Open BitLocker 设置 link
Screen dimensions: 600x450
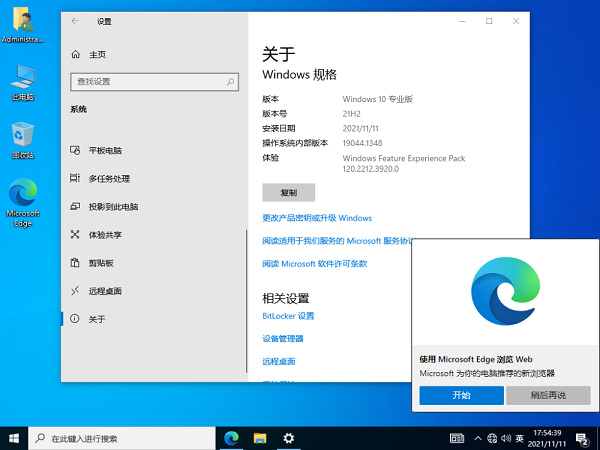288,316
